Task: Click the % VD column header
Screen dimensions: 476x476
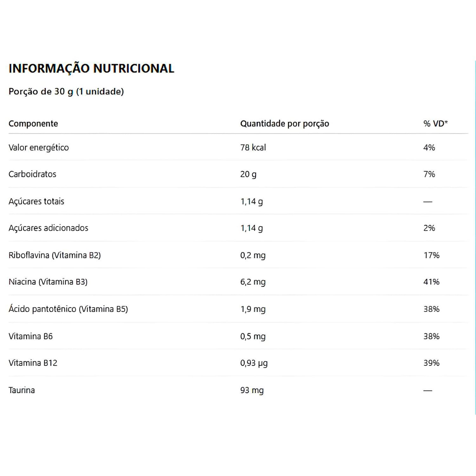Action: 435,123
